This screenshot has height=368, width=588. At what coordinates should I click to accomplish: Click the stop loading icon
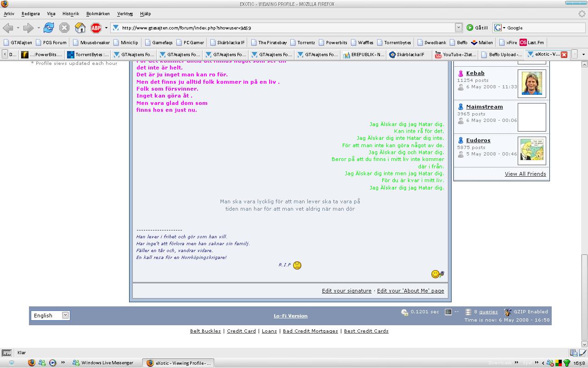(x=64, y=28)
